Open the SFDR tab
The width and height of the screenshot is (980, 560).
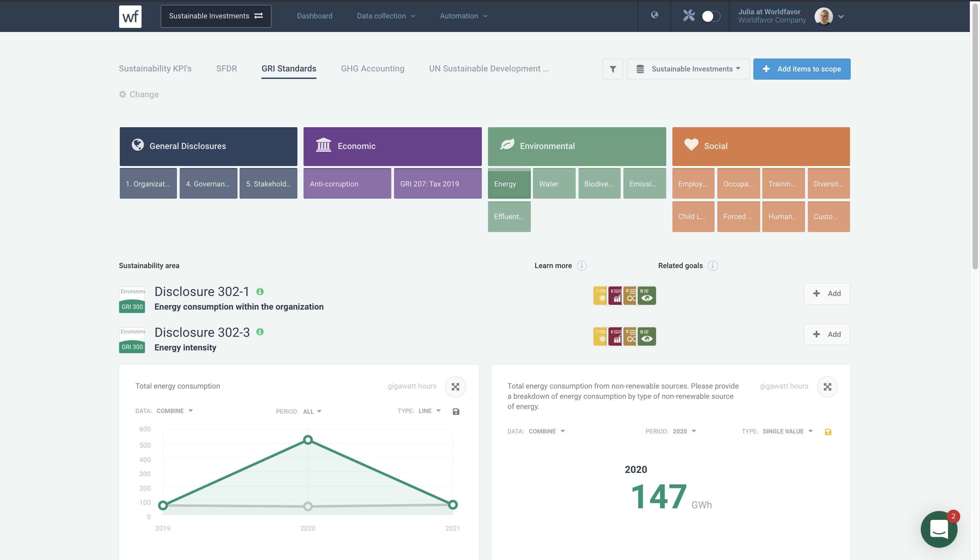[226, 68]
